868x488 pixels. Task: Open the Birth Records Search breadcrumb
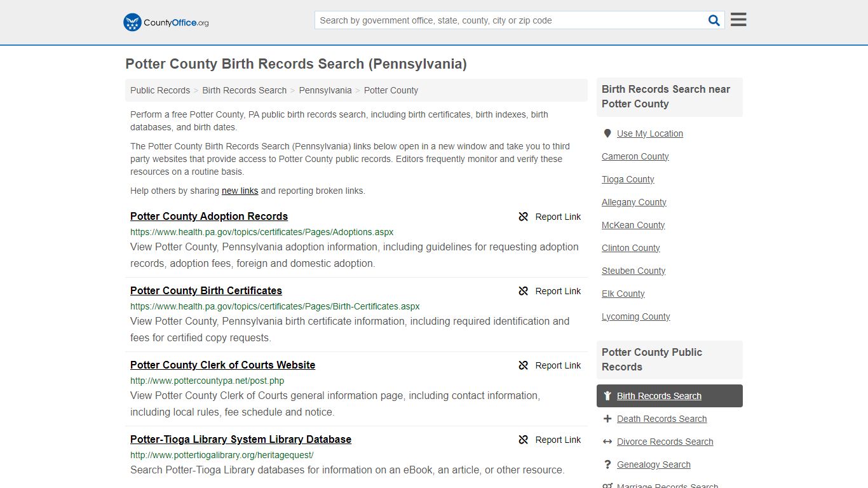[245, 90]
